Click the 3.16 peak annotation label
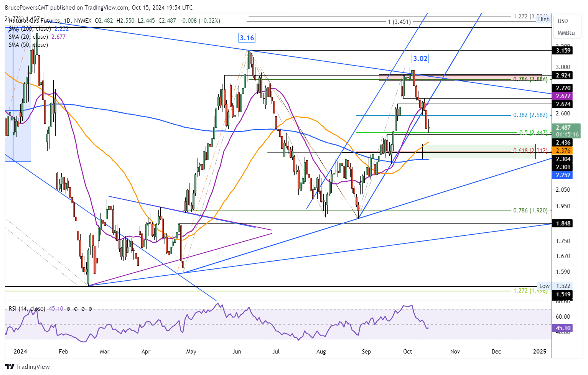588x375 pixels. coord(247,38)
